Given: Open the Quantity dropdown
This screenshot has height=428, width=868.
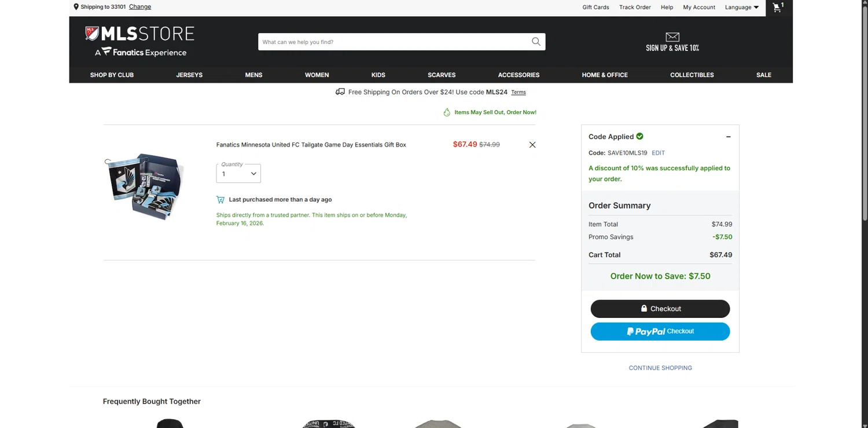Looking at the screenshot, I should [238, 173].
